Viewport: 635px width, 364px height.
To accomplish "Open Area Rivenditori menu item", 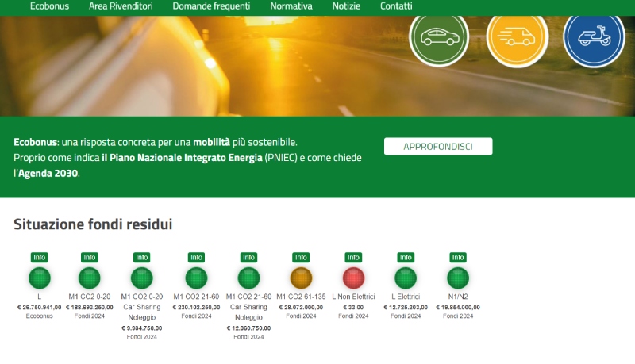I will 121,6.
